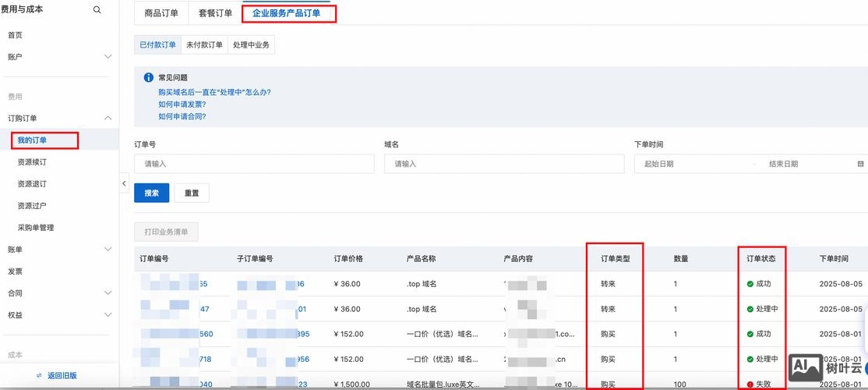This screenshot has height=390, width=868.
Task: Select the 未付款订单 filter tab
Action: (x=204, y=45)
